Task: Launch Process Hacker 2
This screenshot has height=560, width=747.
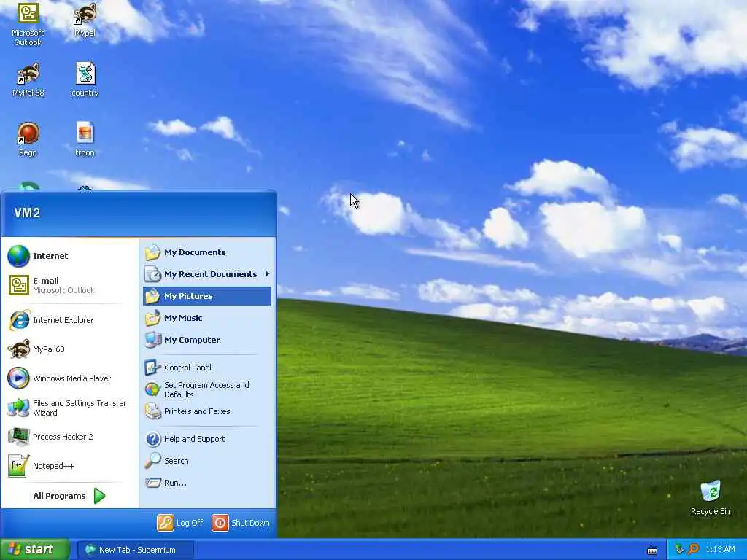Action: pyautogui.click(x=71, y=437)
